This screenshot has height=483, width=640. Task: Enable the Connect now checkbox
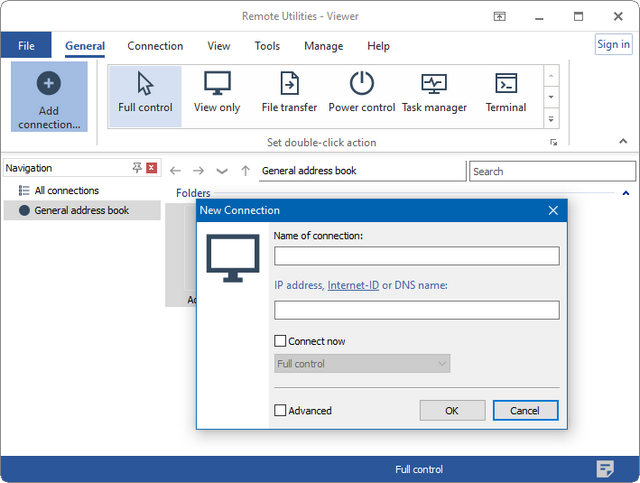click(x=281, y=341)
